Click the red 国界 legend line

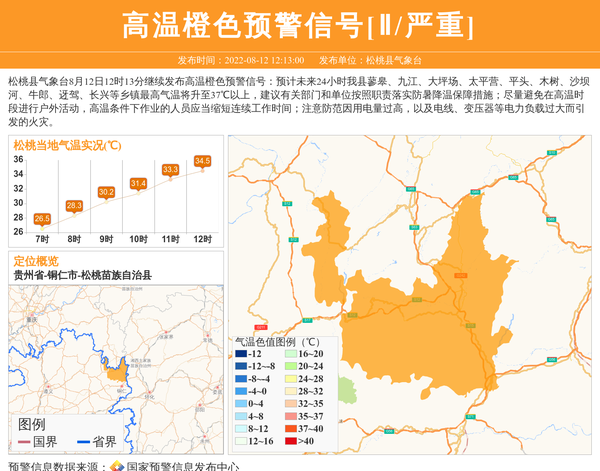pyautogui.click(x=23, y=442)
